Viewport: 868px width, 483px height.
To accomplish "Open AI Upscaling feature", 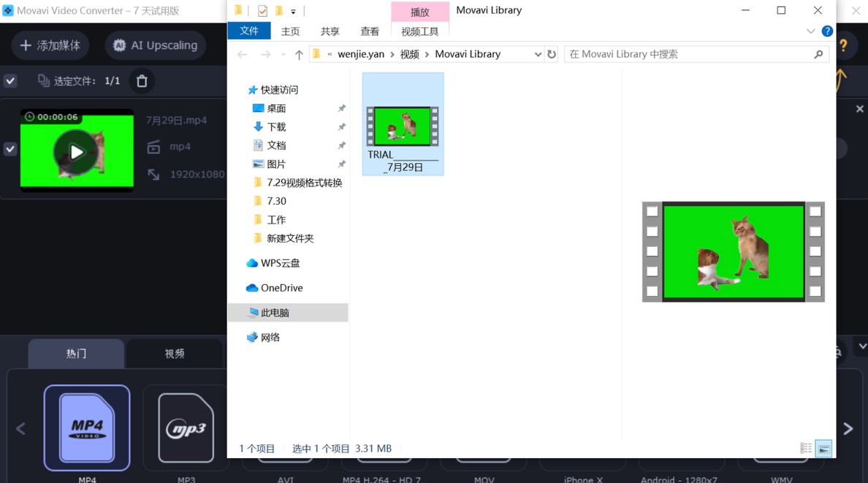I will tap(156, 45).
